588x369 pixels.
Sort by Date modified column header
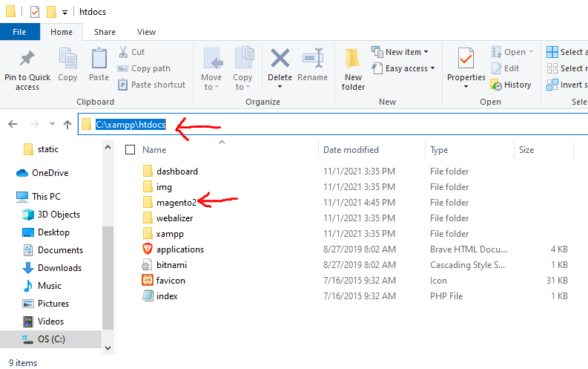(x=351, y=150)
